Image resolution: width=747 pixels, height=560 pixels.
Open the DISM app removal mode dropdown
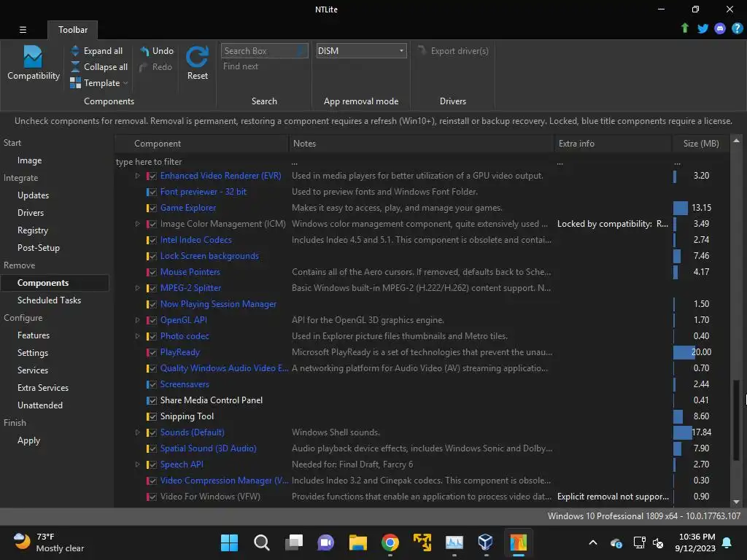[x=361, y=51]
